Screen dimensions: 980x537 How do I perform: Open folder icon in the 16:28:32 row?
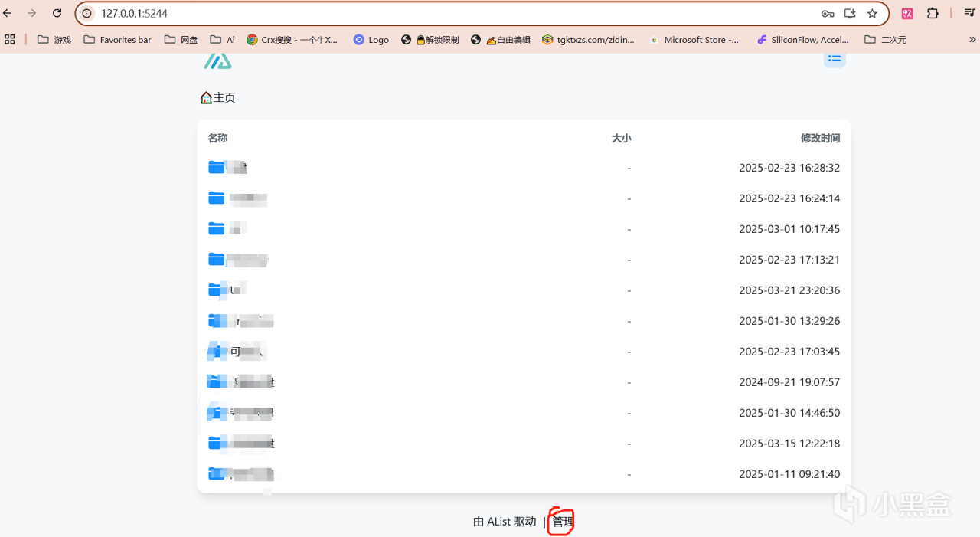click(x=217, y=167)
